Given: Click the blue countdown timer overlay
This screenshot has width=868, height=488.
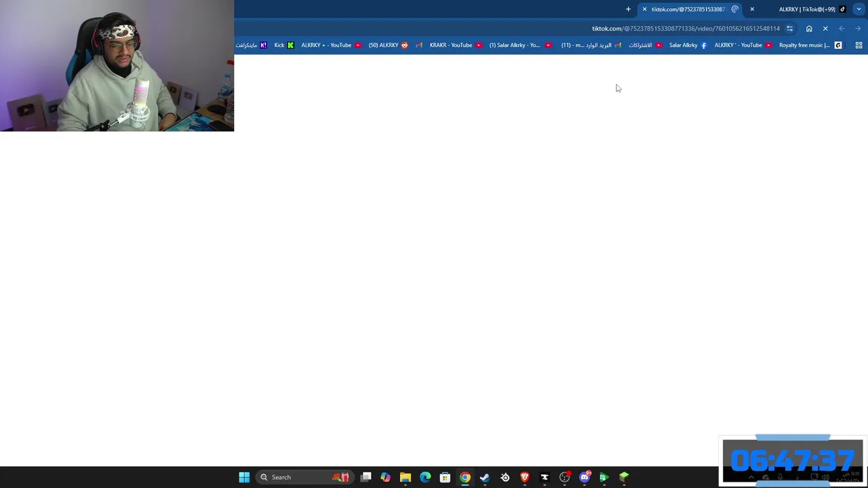Looking at the screenshot, I should pos(793,461).
